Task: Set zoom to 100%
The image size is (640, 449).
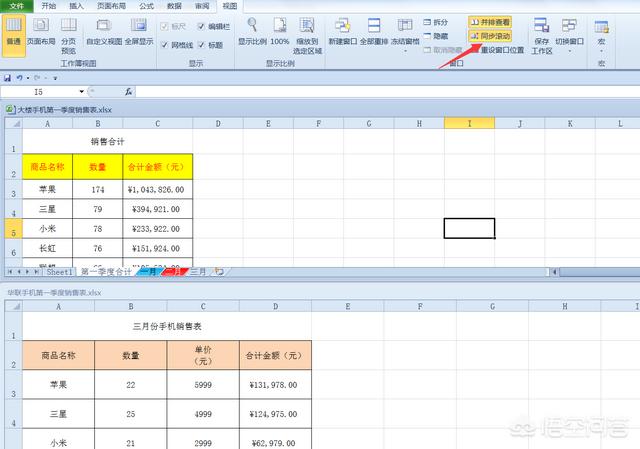Action: [x=280, y=32]
